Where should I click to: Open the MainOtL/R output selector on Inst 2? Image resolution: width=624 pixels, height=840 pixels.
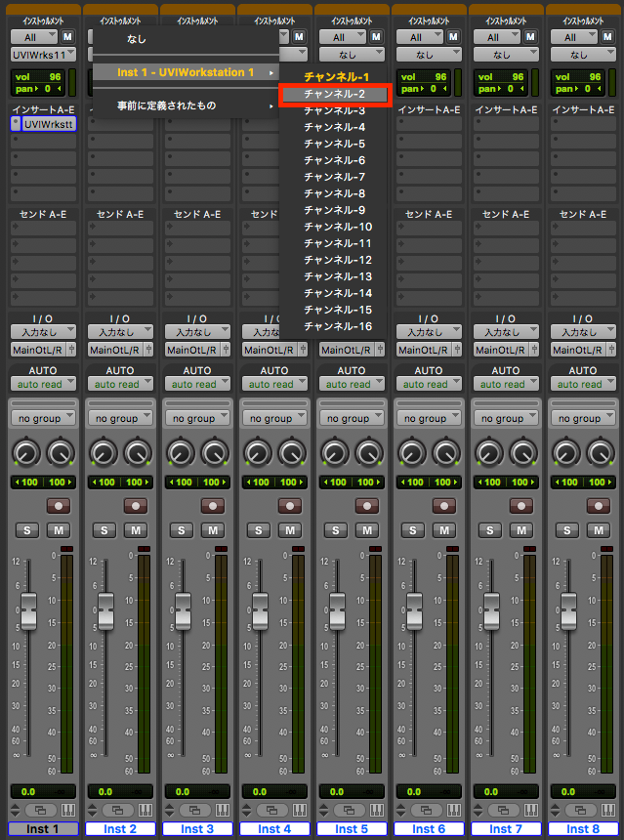click(113, 350)
